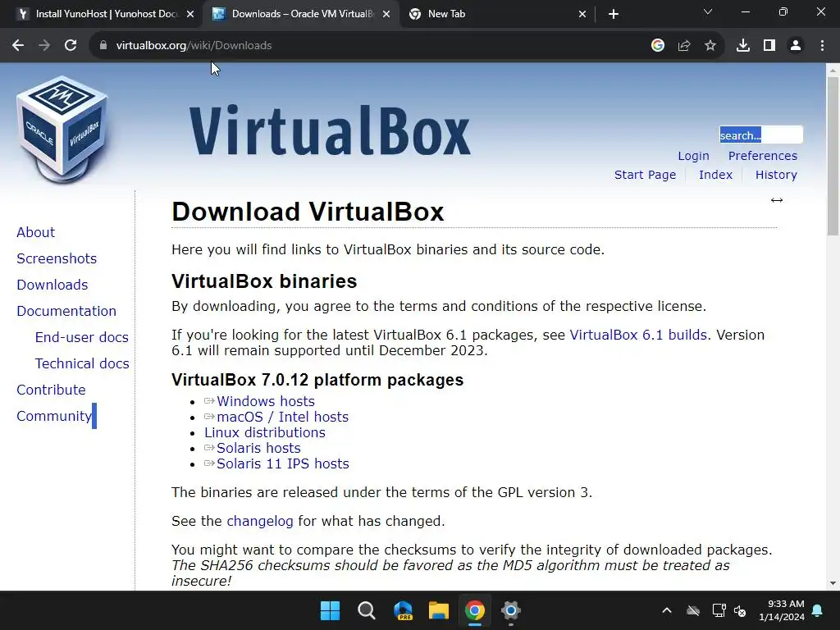Open File Explorer from taskbar
840x630 pixels.
click(438, 610)
